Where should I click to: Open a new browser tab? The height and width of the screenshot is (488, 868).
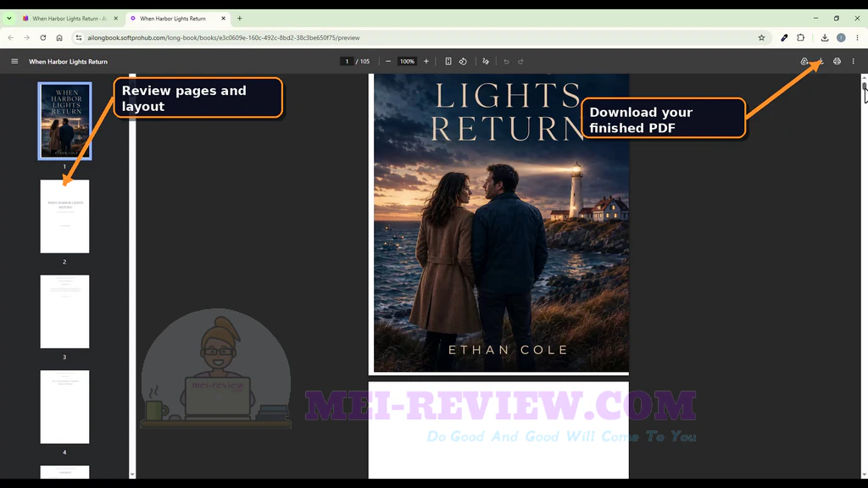click(x=240, y=19)
